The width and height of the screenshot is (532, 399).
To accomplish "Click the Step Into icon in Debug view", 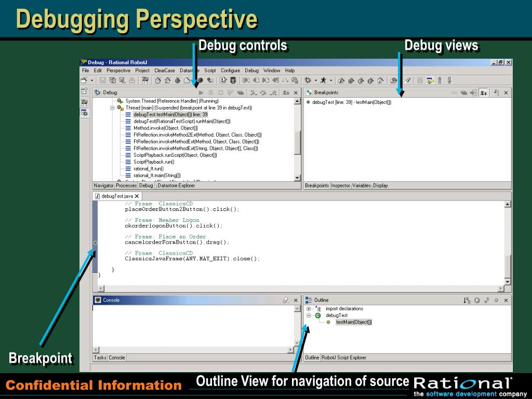I will (x=253, y=92).
